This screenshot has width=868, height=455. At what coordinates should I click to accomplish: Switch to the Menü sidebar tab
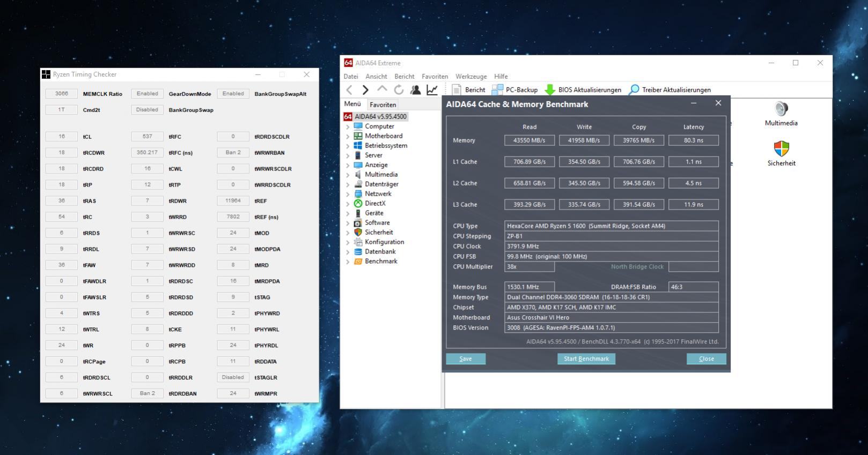click(x=352, y=104)
